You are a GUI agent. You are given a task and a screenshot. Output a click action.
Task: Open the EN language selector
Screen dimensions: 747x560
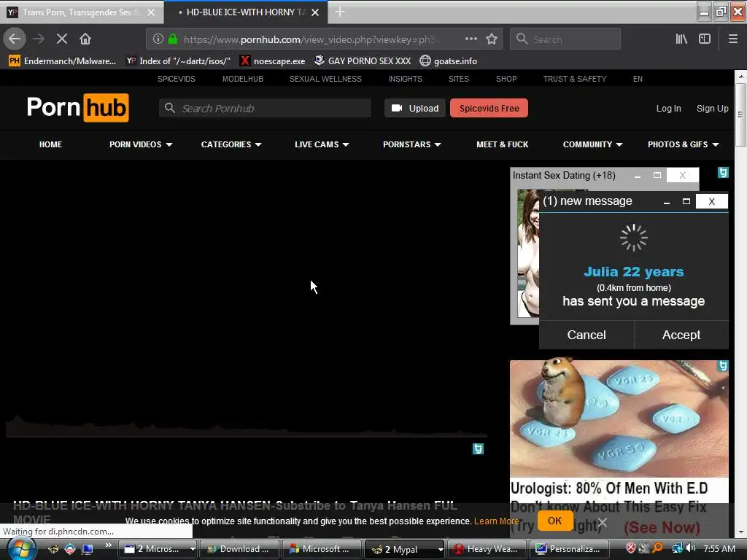point(638,79)
